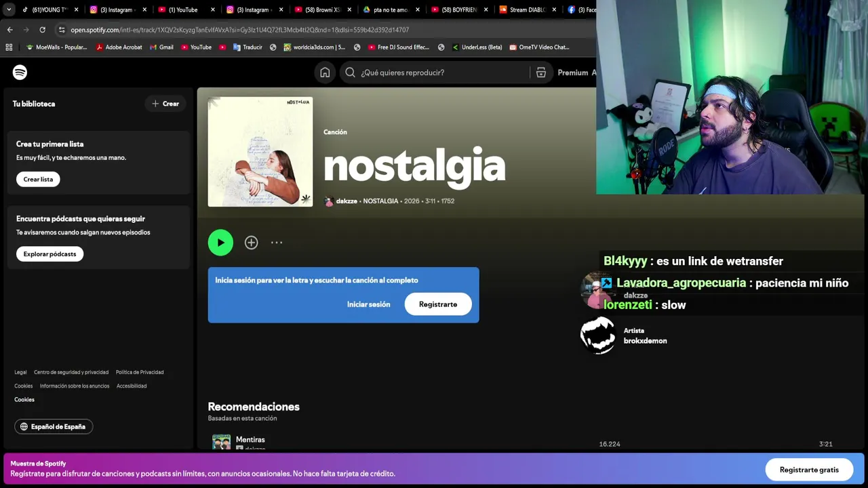Go to Spotify home via house icon
The width and height of the screenshot is (868, 488).
point(325,73)
